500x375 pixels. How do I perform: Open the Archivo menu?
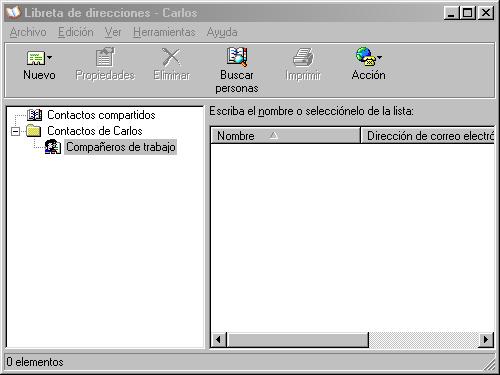coord(28,32)
